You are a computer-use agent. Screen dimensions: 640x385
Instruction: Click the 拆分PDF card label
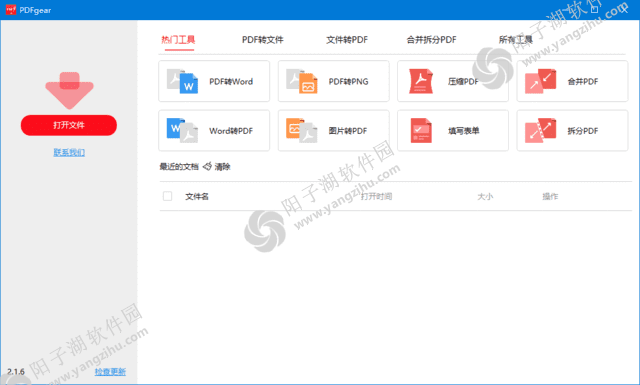click(582, 131)
